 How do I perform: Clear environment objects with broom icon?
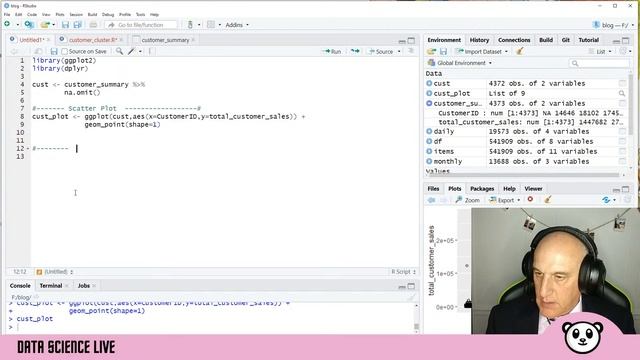(520, 51)
